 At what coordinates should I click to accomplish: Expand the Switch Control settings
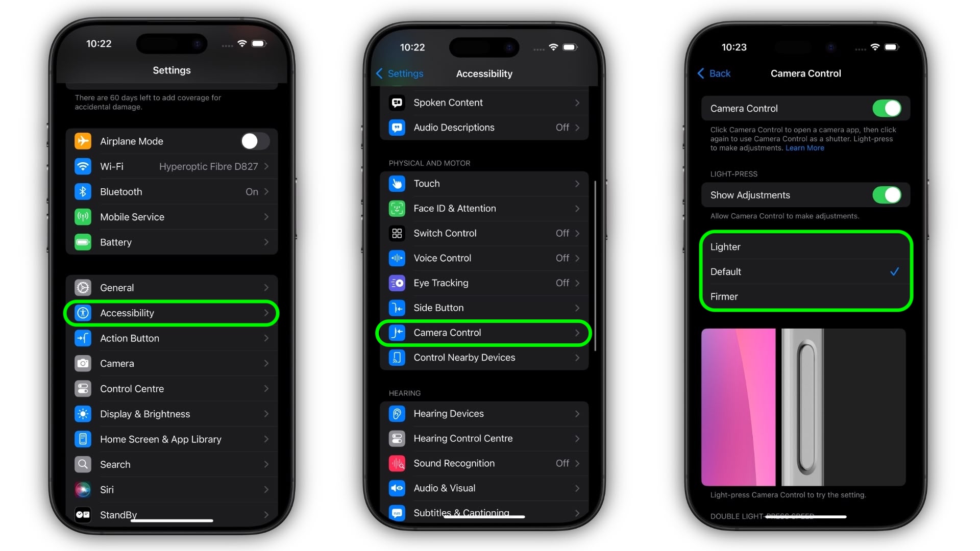click(483, 233)
